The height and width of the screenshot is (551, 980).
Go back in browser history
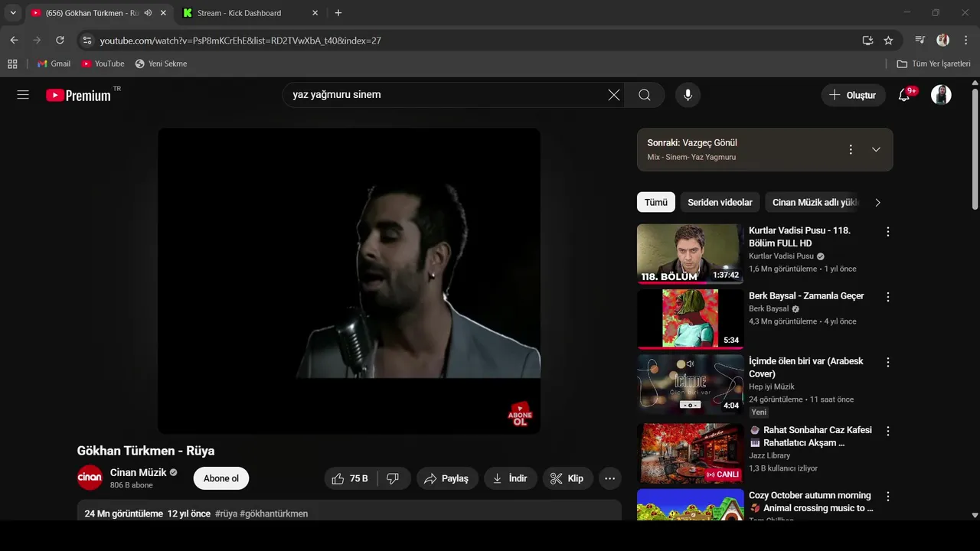pyautogui.click(x=14, y=40)
